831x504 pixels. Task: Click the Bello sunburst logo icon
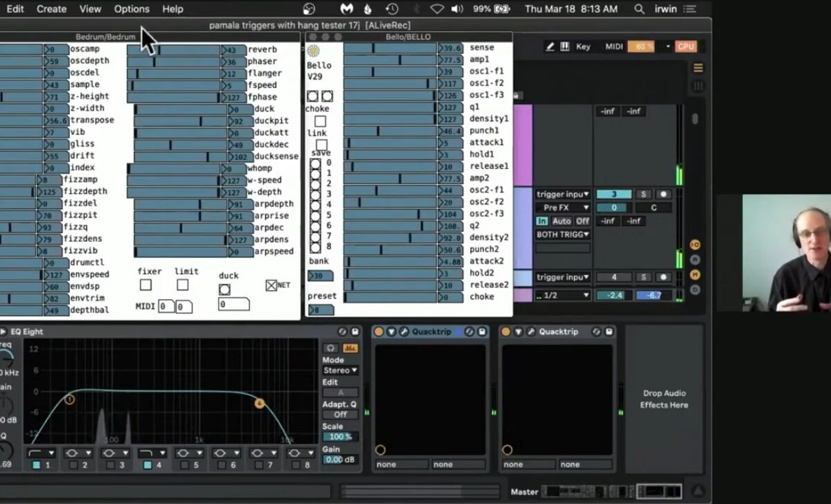[x=313, y=51]
